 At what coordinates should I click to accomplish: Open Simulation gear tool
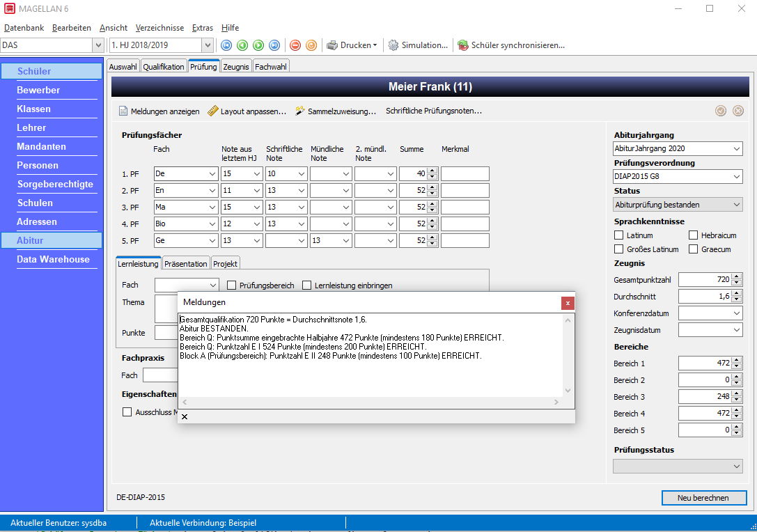point(418,45)
